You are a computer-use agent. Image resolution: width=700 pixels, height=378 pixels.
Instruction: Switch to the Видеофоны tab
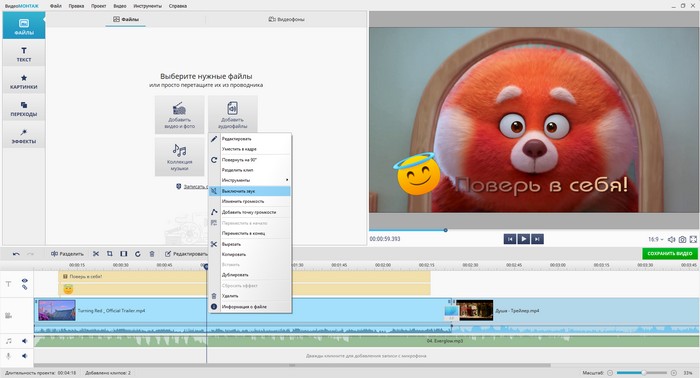pos(286,20)
